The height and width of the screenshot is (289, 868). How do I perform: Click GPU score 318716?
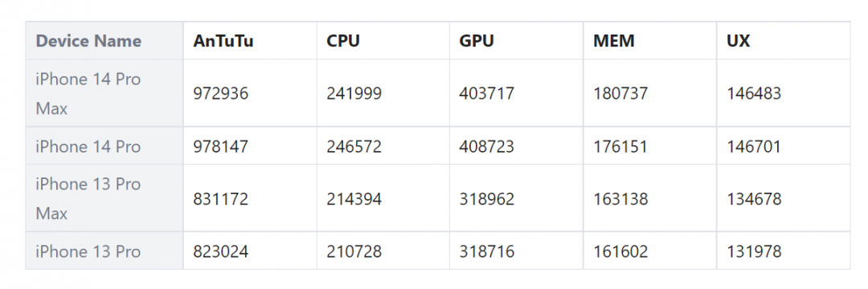tap(486, 251)
